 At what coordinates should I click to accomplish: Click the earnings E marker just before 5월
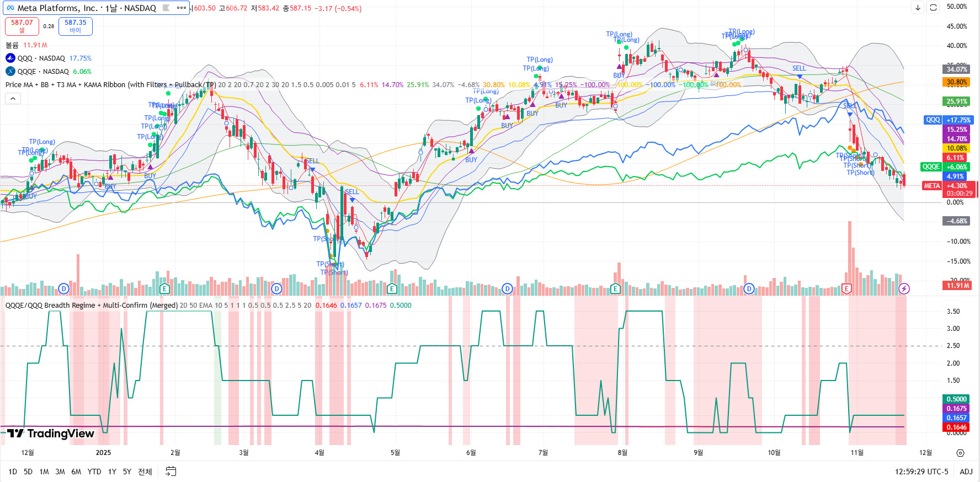coord(392,288)
